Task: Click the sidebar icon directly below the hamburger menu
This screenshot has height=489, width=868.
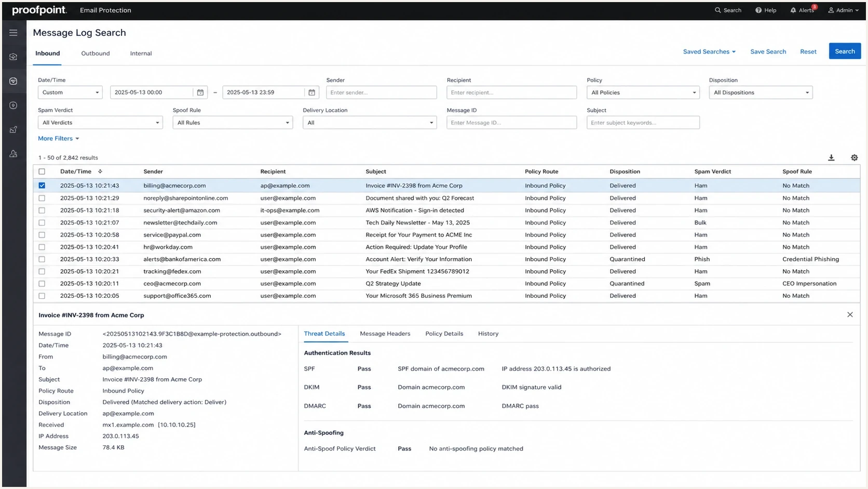Action: point(13,57)
